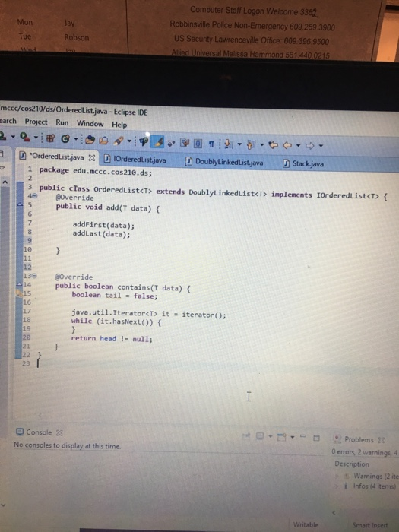Open the Forward history dropdown arrow
This screenshot has height=532, width=399.
pyautogui.click(x=321, y=146)
